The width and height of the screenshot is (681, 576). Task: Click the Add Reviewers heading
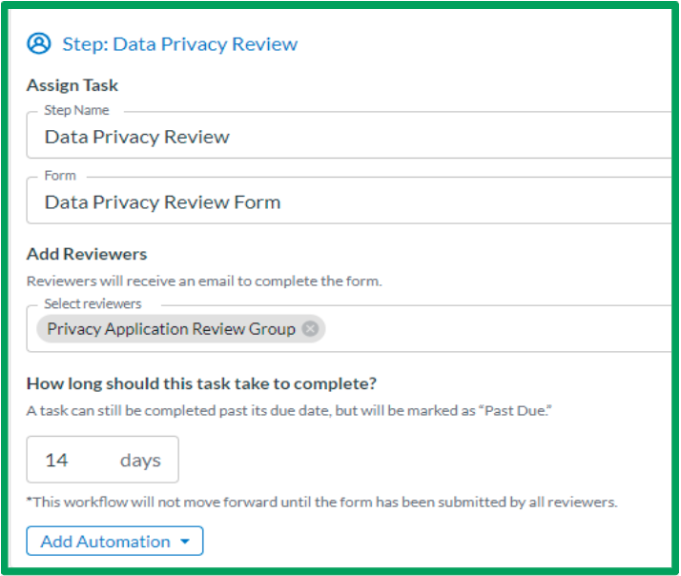[x=87, y=254]
